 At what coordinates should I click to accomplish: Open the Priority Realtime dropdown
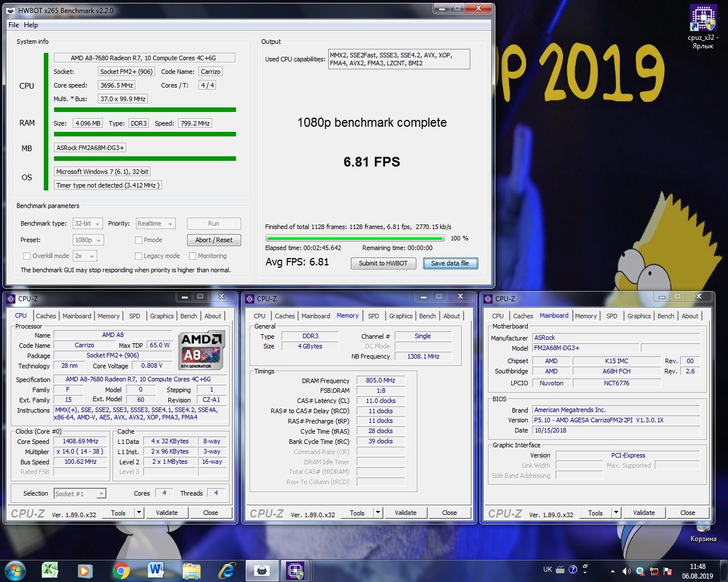[x=155, y=223]
